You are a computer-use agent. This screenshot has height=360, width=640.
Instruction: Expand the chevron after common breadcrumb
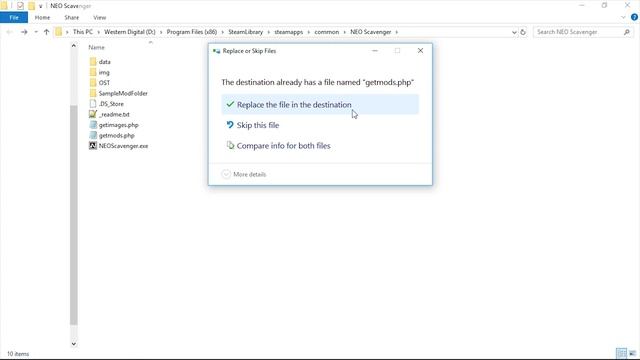pyautogui.click(x=344, y=32)
